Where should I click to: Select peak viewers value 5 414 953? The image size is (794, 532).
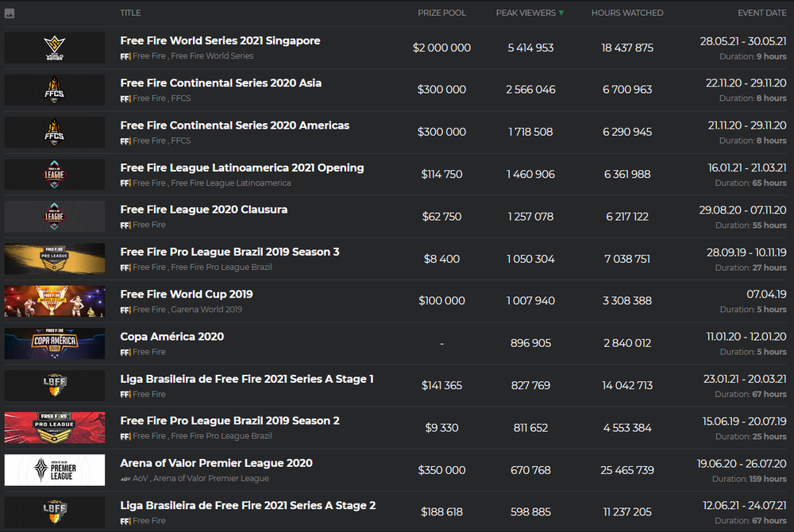coord(530,48)
